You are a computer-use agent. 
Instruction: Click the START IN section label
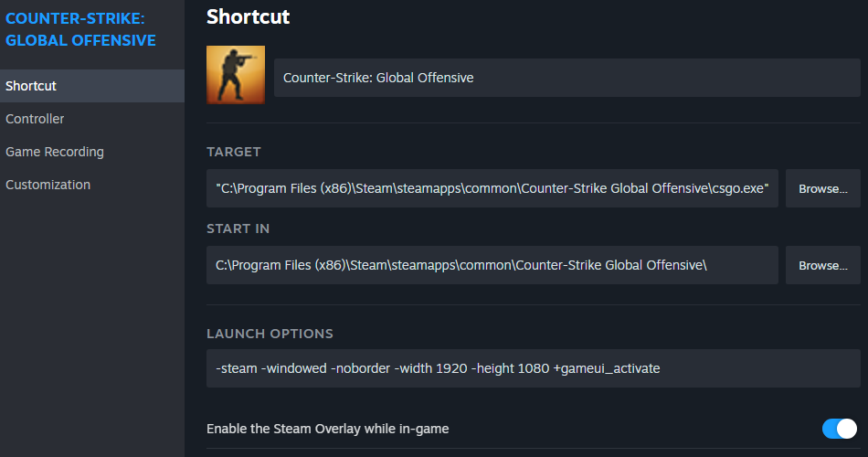pos(238,228)
